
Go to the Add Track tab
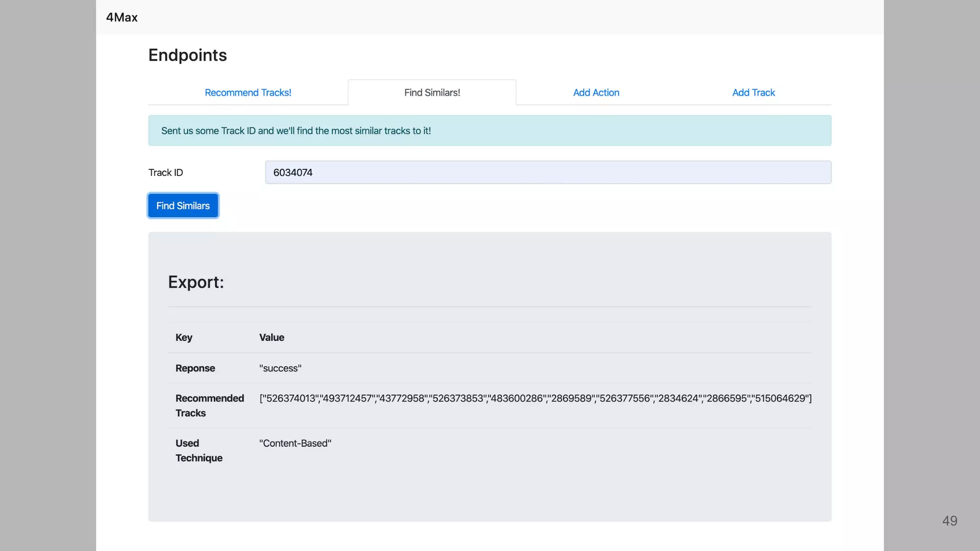[753, 92]
